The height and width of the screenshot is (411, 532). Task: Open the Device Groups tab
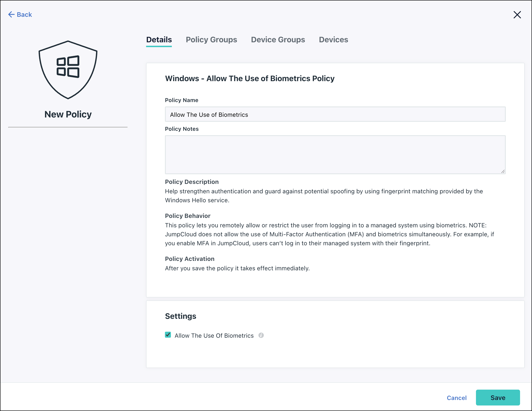[278, 40]
